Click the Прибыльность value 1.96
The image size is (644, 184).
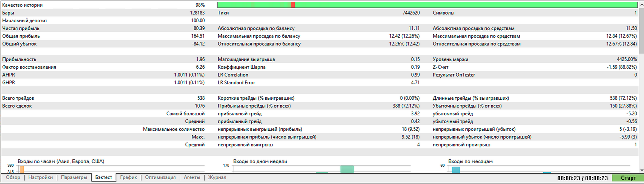[x=201, y=59]
